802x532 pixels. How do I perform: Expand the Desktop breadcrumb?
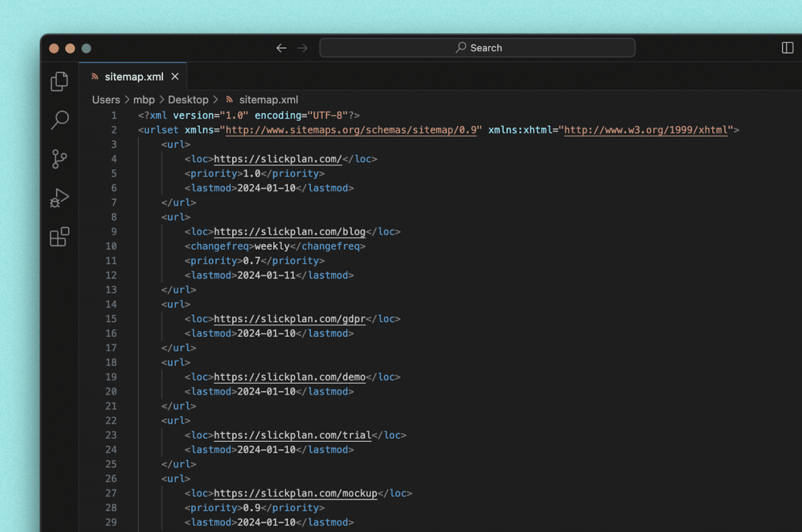point(188,100)
